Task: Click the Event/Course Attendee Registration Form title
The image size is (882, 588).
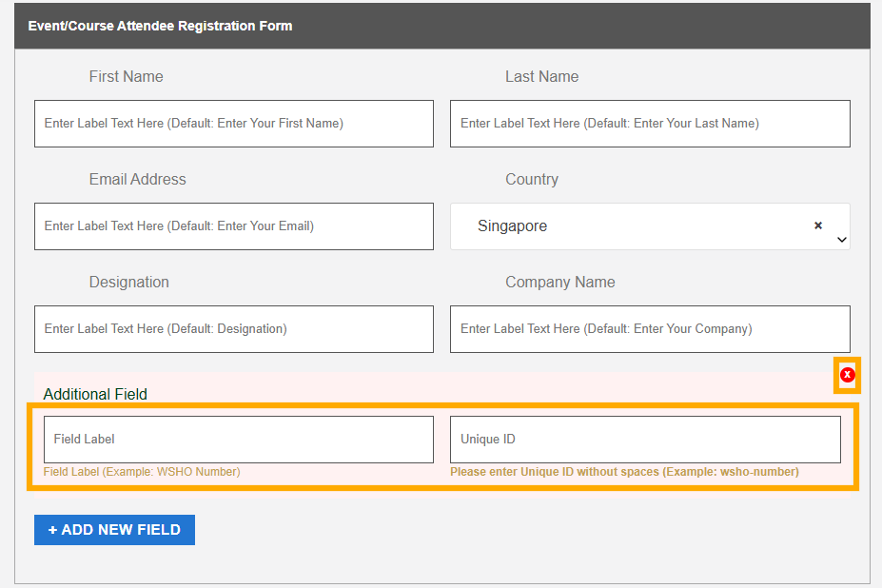Action: tap(160, 26)
